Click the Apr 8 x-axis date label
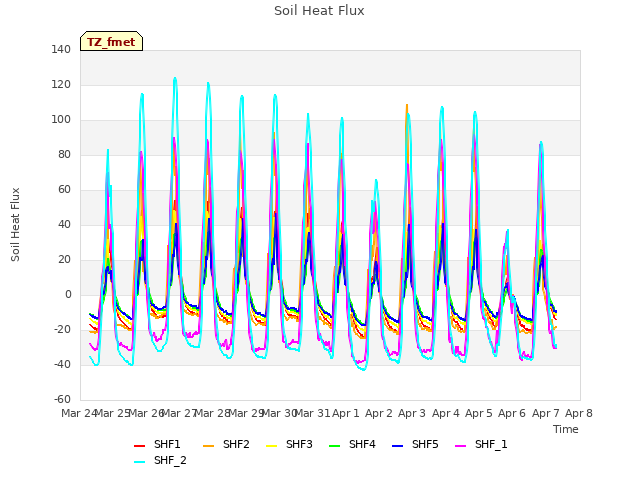 [x=579, y=413]
